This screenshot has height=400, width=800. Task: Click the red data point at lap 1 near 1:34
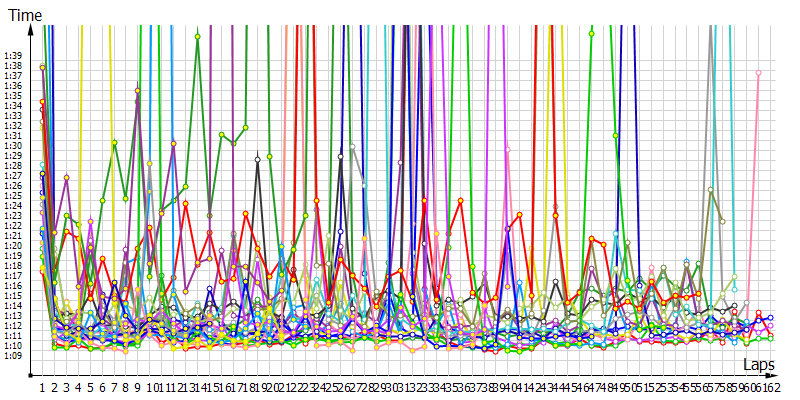(42, 101)
